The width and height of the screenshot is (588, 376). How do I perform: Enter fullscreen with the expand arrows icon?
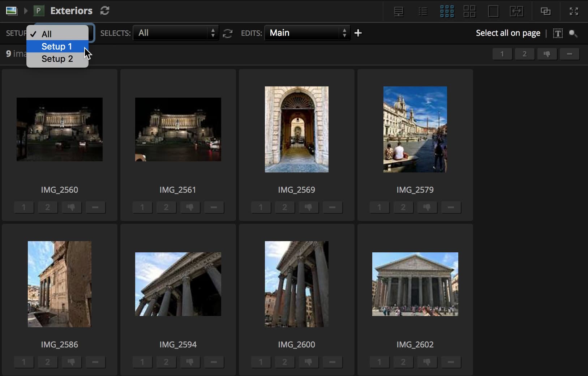[x=574, y=11]
